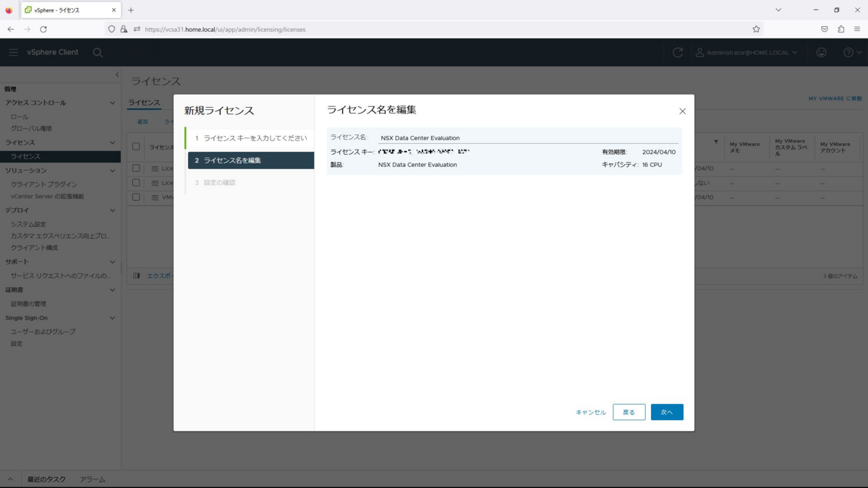Collapse the アクセス コントロール section
Viewport: 868px width, 488px height.
coord(112,103)
